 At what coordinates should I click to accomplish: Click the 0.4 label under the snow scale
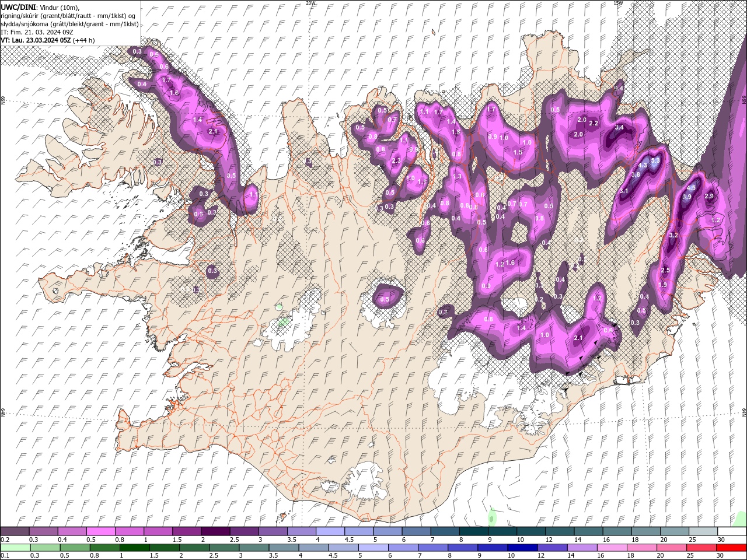[x=62, y=540]
